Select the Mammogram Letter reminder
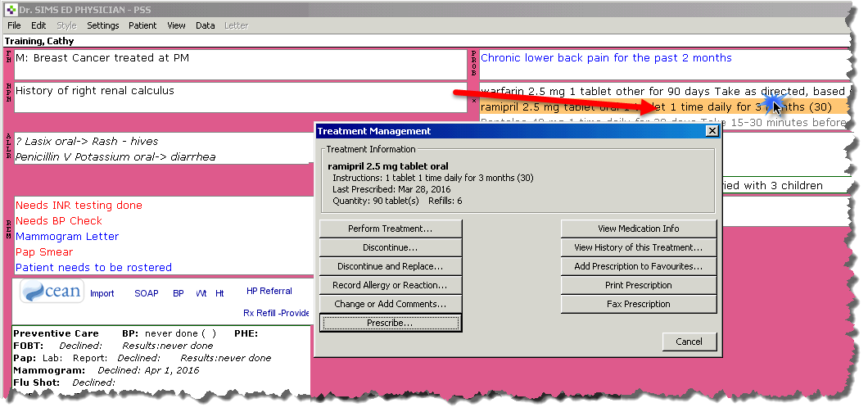The image size is (868, 412). (67, 237)
